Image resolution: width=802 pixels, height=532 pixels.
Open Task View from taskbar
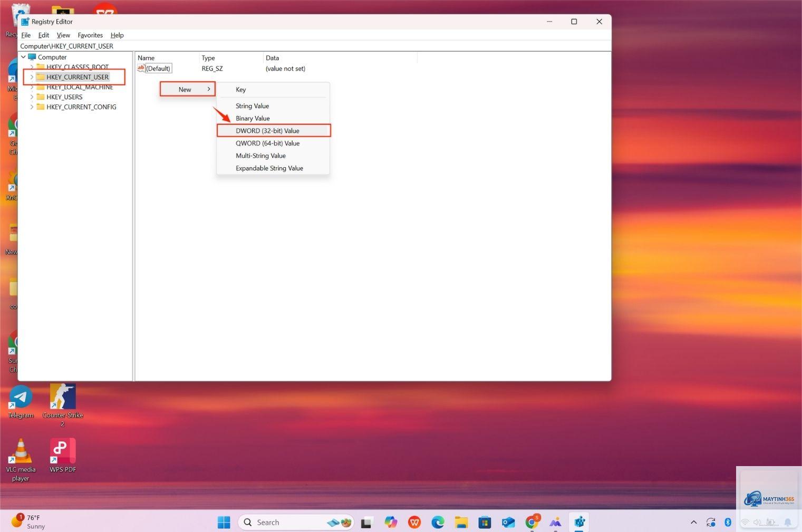(x=366, y=523)
